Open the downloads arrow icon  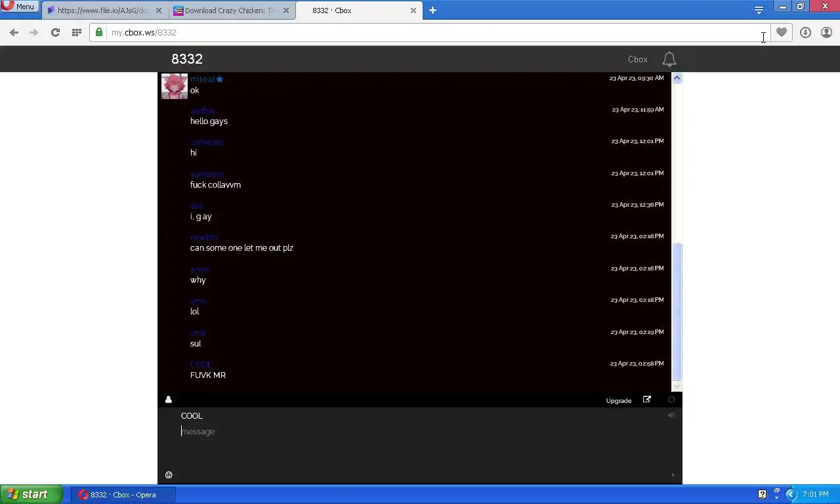(805, 32)
